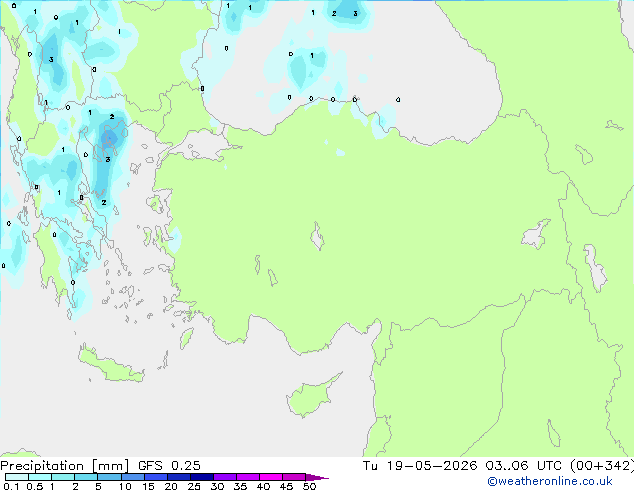Select the 15 to 20 mm legend swatch

click(155, 477)
